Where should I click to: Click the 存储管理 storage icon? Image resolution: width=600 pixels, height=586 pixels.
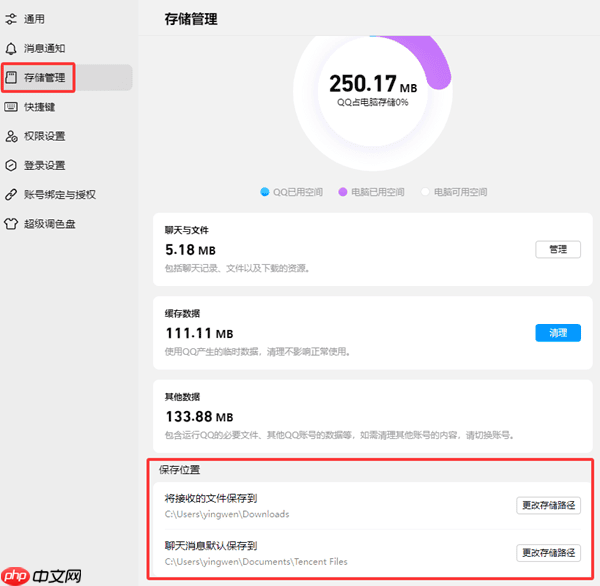(11, 77)
